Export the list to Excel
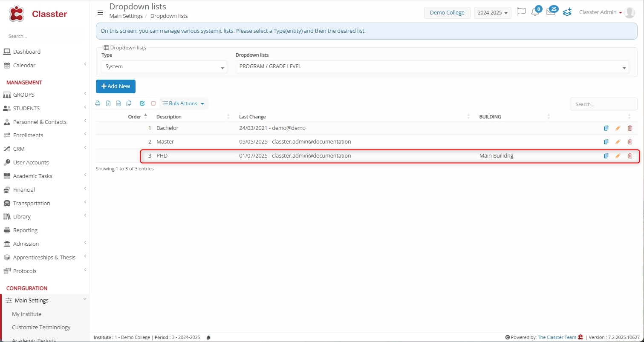644x342 pixels. [108, 103]
